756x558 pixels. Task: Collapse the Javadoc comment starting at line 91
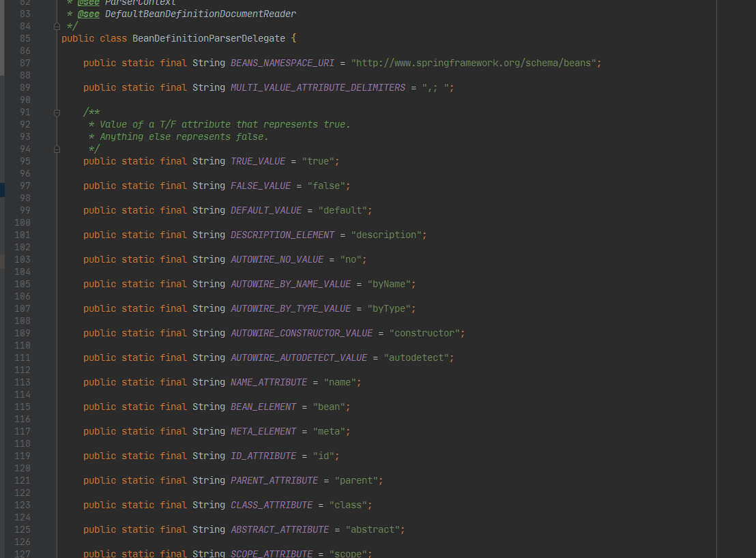[x=57, y=113]
